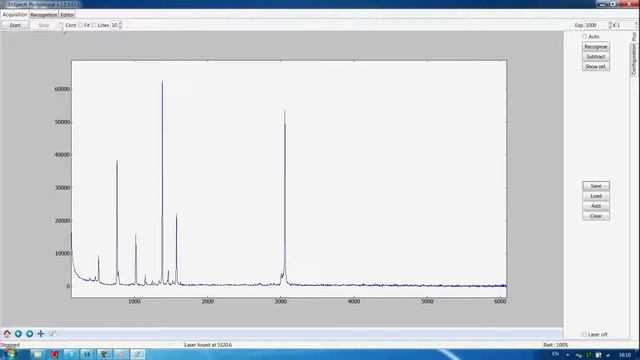
Task: Click the clock showing 16:10 in taskbar
Action: point(624,355)
